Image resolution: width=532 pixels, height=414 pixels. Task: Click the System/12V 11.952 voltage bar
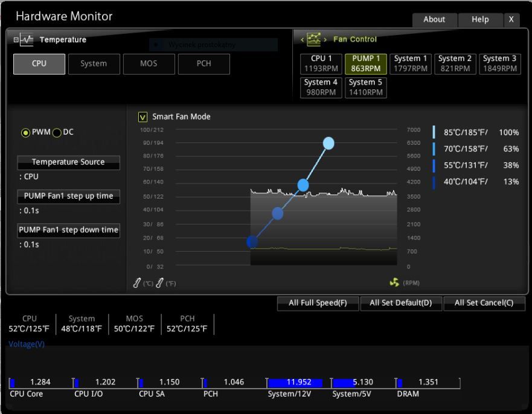click(298, 383)
